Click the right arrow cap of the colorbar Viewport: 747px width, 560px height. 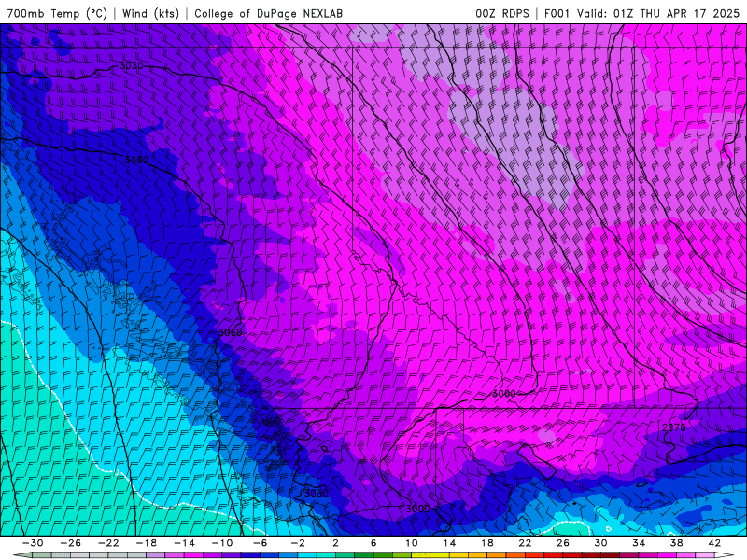tap(725, 555)
